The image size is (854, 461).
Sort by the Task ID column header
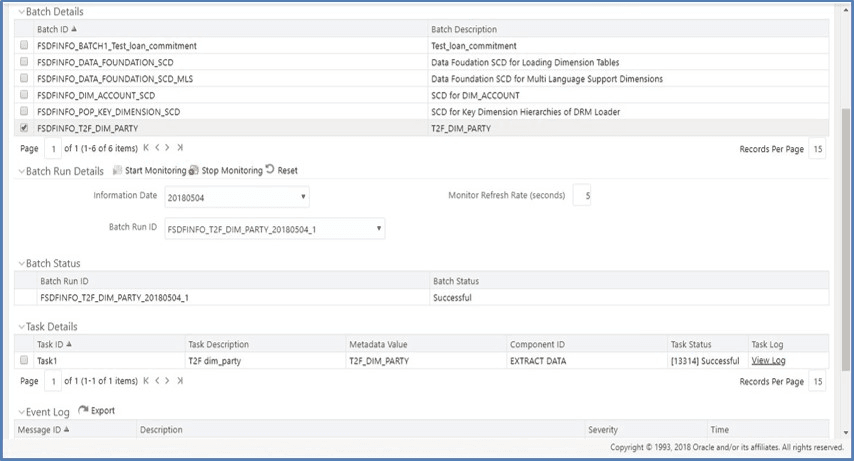(x=54, y=344)
